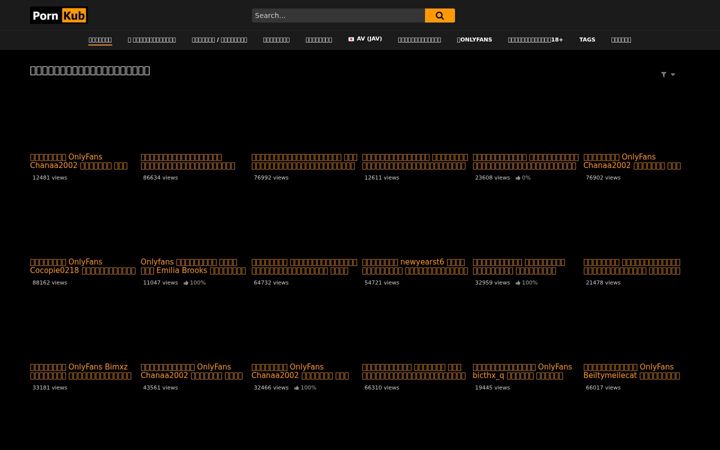Viewport: 720px width, 450px height.
Task: Open the Chanaa2002 title above 32466 views
Action: 300,371
